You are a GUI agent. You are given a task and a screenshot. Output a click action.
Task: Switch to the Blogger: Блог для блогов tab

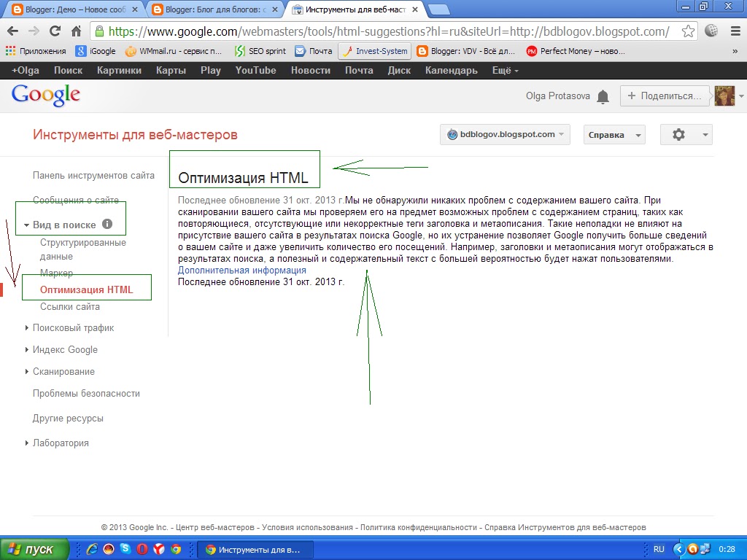point(214,9)
